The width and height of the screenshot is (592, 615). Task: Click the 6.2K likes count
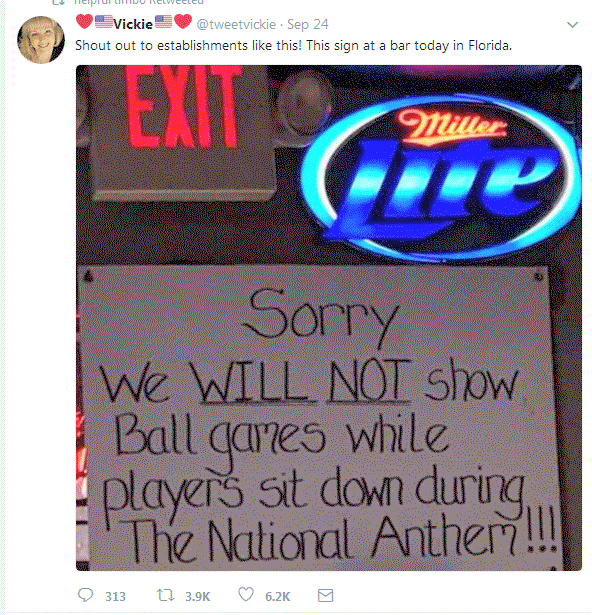pyautogui.click(x=278, y=597)
